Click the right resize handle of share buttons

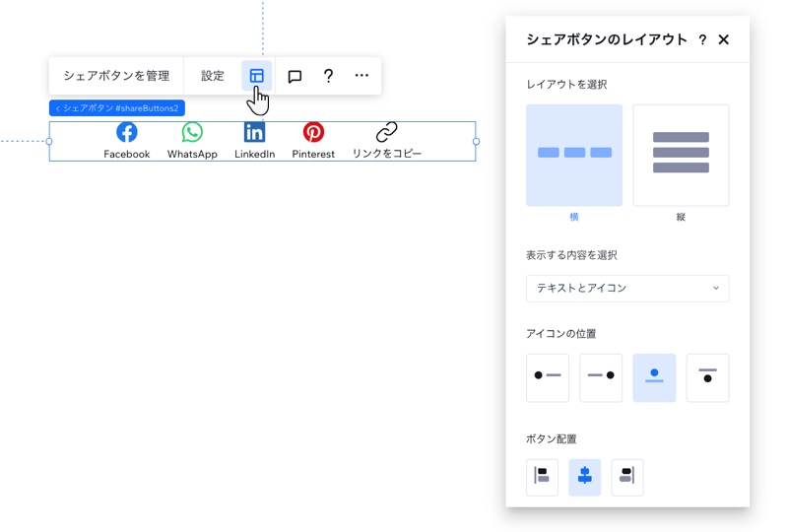476,141
